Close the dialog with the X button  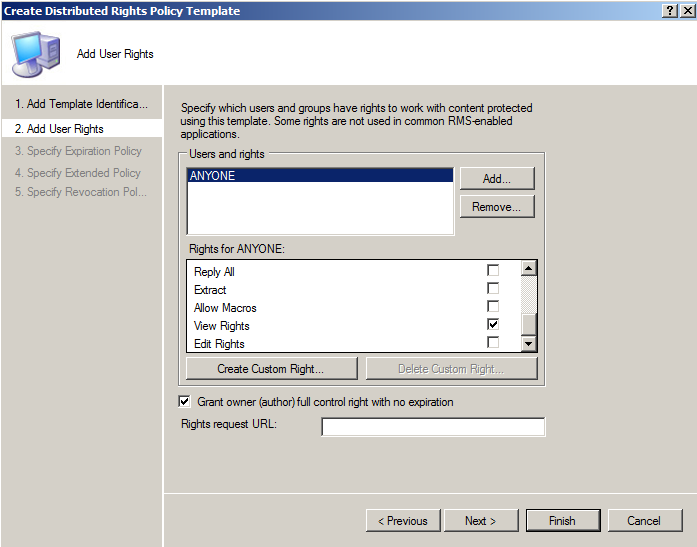pyautogui.click(x=686, y=10)
